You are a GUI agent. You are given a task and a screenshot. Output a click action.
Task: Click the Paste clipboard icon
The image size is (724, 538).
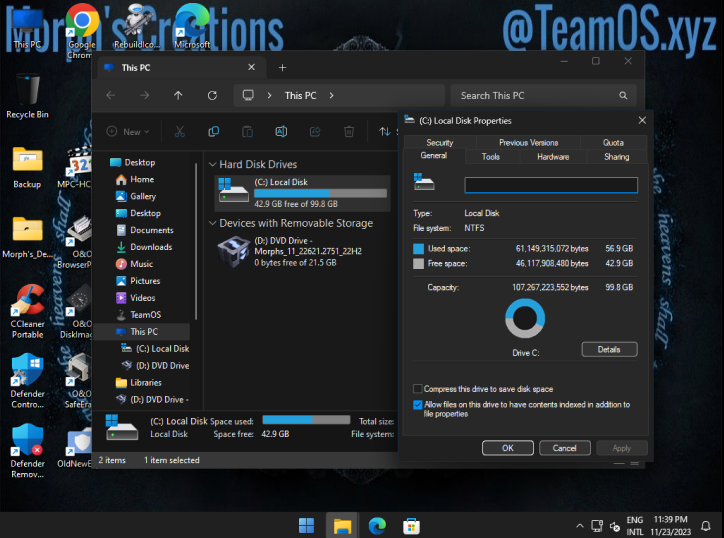(247, 132)
